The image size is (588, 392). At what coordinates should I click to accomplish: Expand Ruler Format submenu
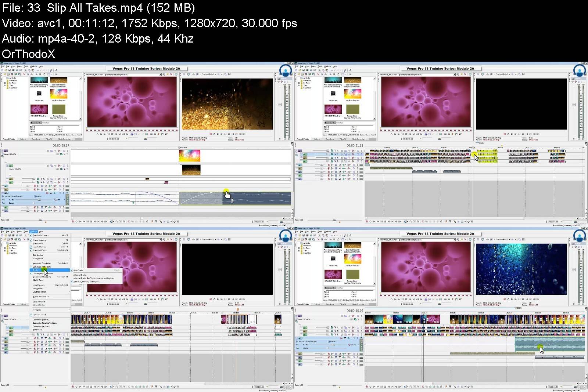click(50, 258)
